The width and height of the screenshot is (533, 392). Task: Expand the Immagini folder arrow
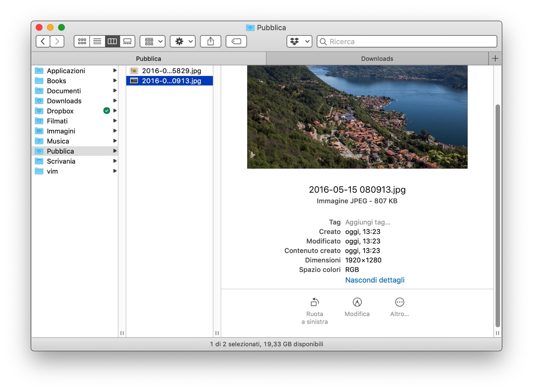tap(115, 131)
